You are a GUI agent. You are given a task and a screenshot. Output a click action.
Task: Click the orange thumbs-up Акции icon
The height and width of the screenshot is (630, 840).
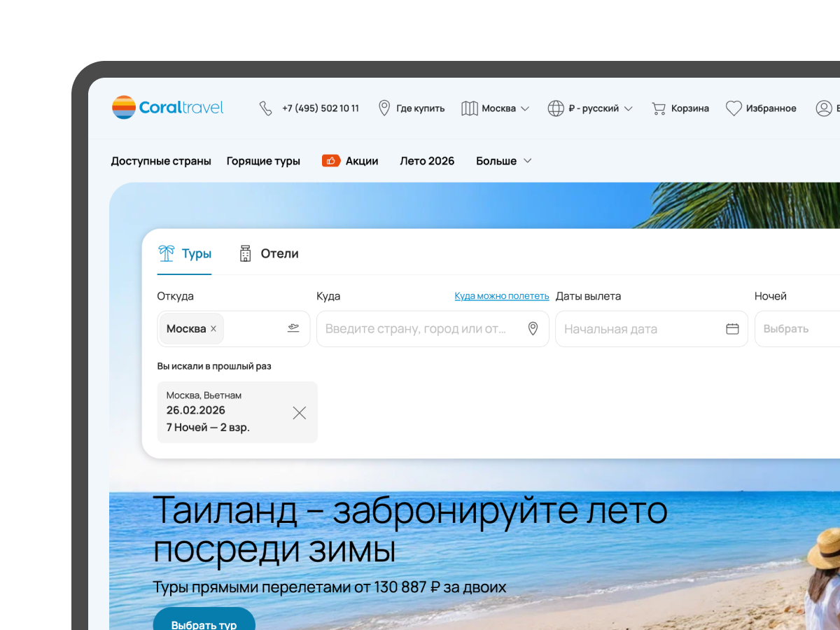click(x=331, y=160)
